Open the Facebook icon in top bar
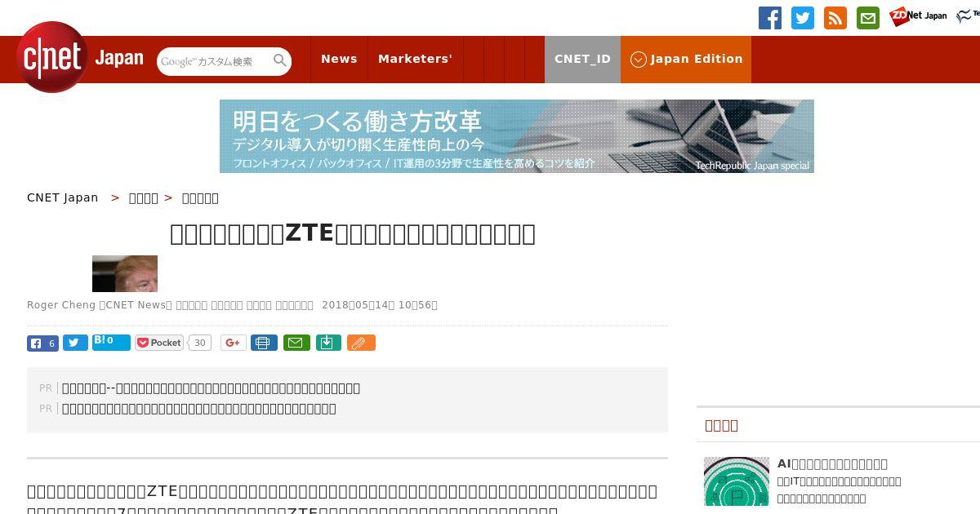Screen dimensions: 980x514 pyautogui.click(x=770, y=18)
